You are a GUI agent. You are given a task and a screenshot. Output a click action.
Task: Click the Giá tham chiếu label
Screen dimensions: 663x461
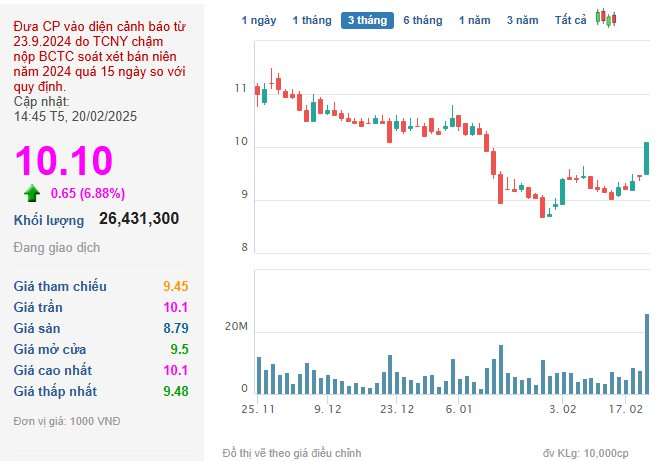[60, 286]
